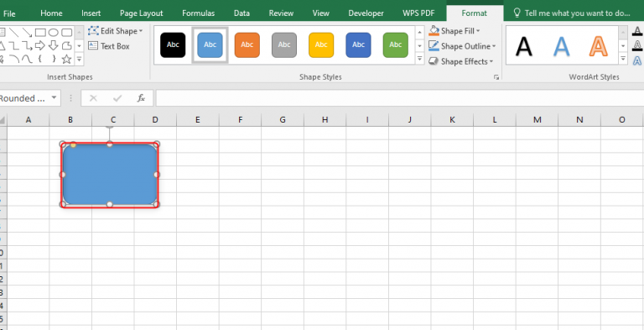Open the View tab

coord(321,13)
